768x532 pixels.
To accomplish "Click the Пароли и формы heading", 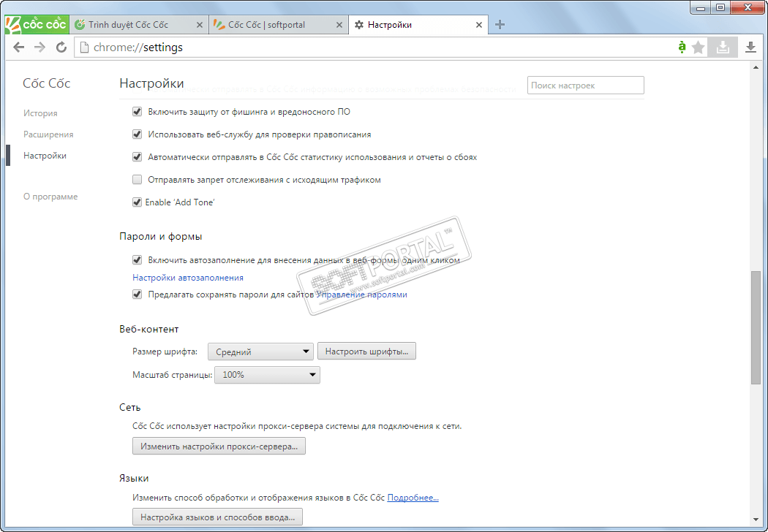I will click(161, 236).
